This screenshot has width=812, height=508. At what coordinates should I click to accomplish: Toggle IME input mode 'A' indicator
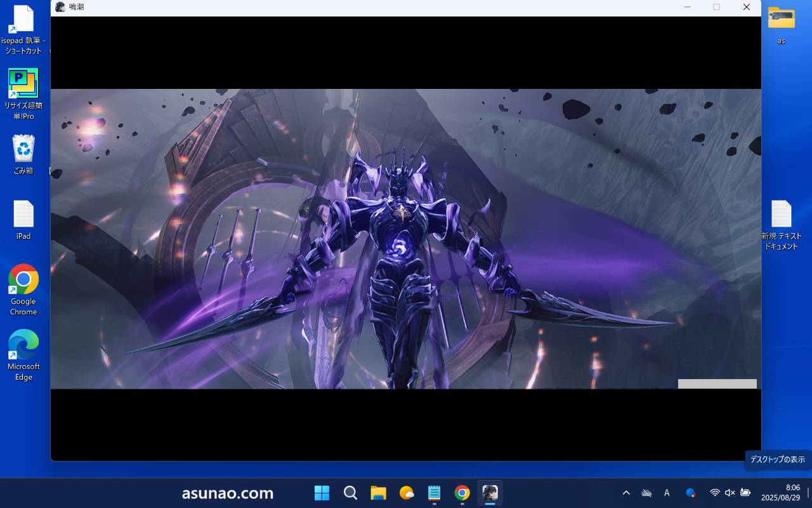point(667,493)
